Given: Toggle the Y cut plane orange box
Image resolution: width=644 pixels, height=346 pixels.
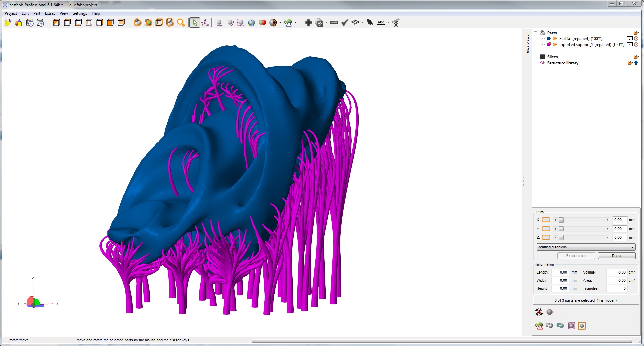Looking at the screenshot, I should (x=546, y=229).
